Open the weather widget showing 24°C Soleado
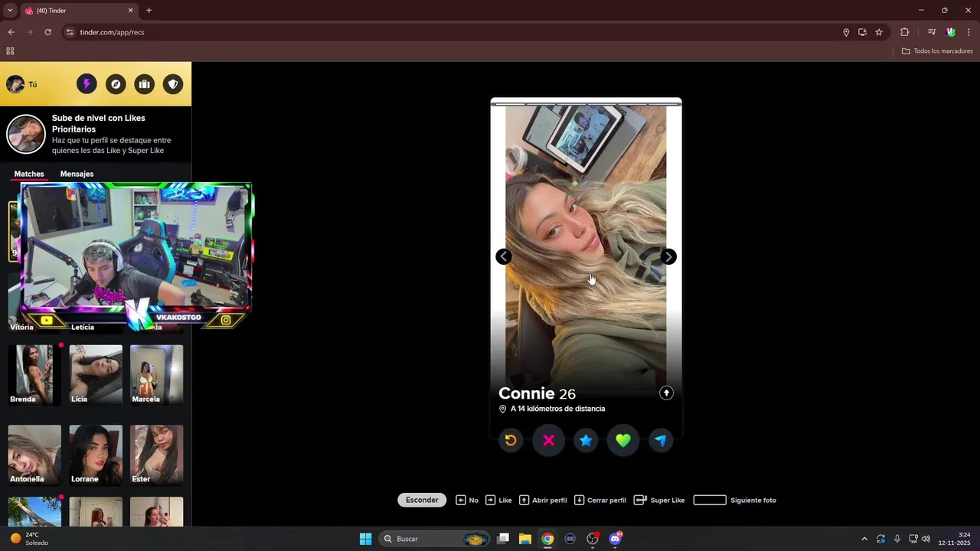This screenshot has width=980, height=551. click(x=29, y=539)
